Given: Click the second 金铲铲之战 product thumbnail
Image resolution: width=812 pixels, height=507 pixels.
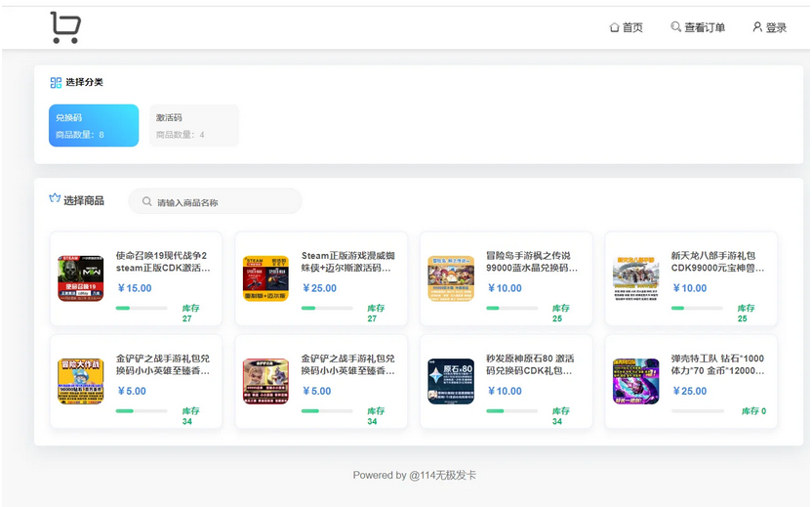Looking at the screenshot, I should click(265, 381).
